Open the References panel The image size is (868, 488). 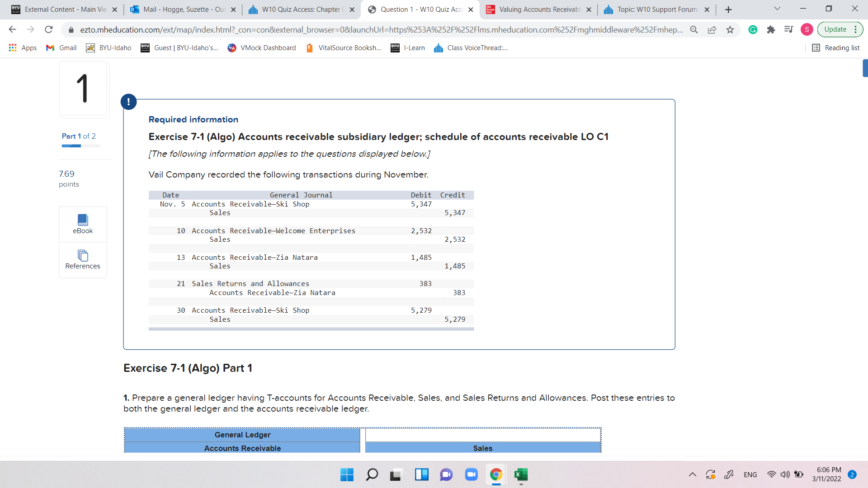click(x=83, y=260)
